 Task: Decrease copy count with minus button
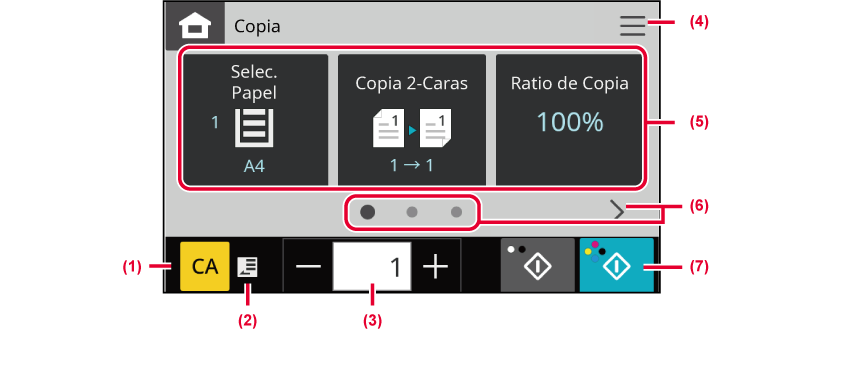308,266
